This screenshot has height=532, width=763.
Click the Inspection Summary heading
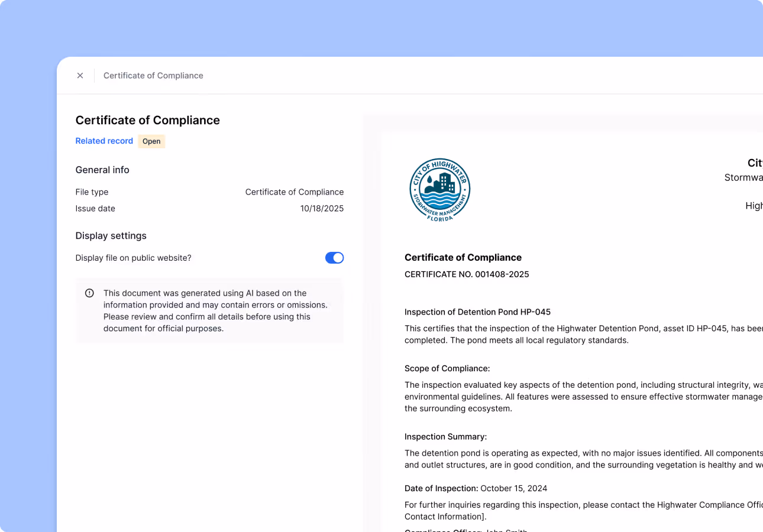tap(445, 437)
